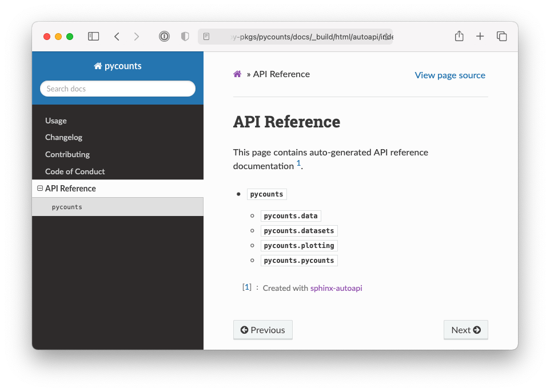Open the View page source link
550x392 pixels.
tap(450, 75)
